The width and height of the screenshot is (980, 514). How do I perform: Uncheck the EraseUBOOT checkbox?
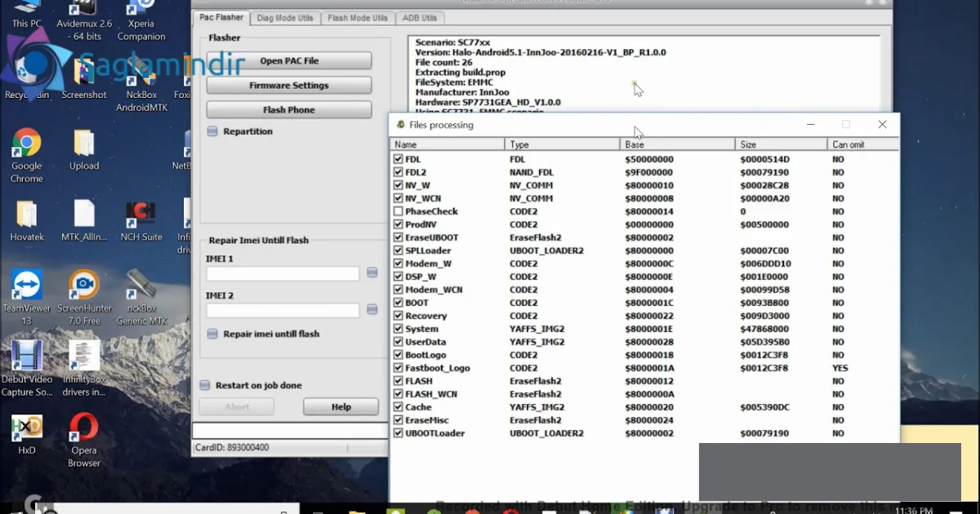pyautogui.click(x=398, y=237)
